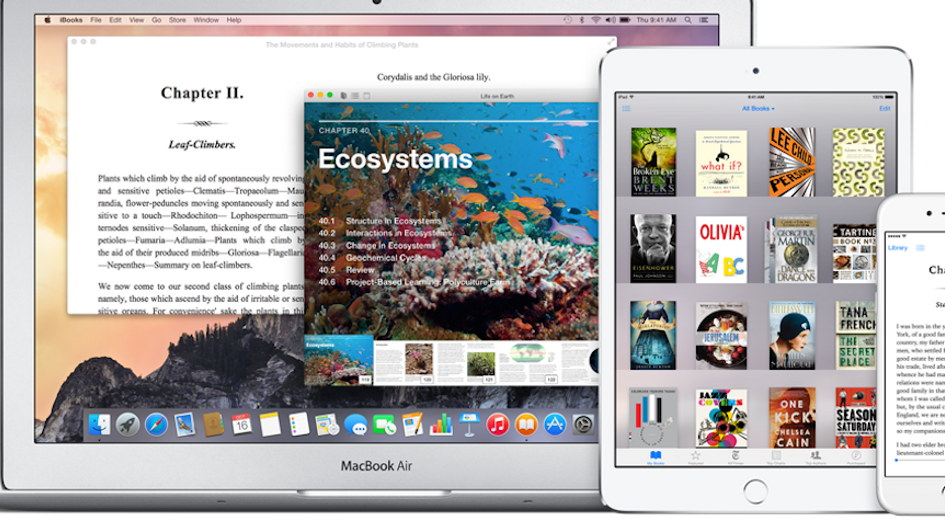
Task: Select Purchased tab on iPad
Action: [856, 457]
